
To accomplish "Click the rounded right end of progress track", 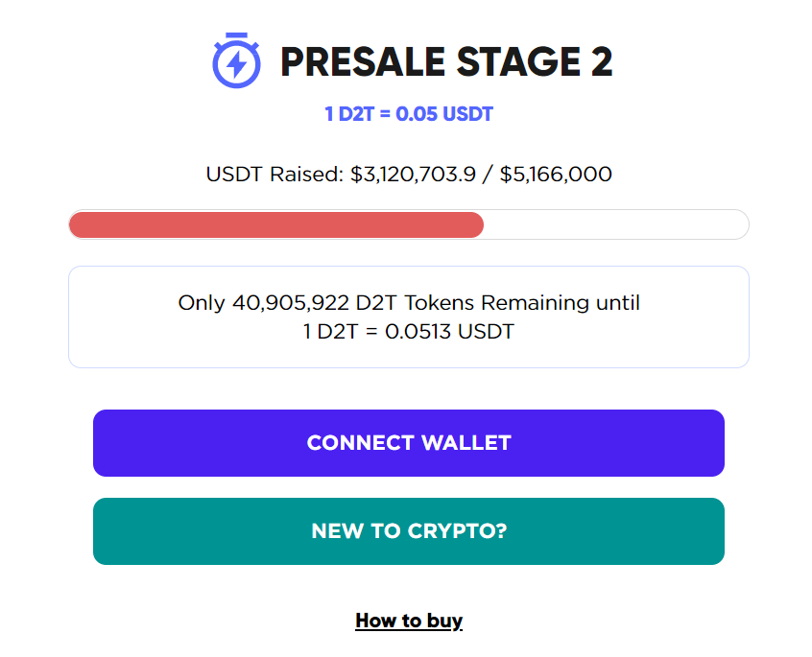I will click(x=739, y=224).
